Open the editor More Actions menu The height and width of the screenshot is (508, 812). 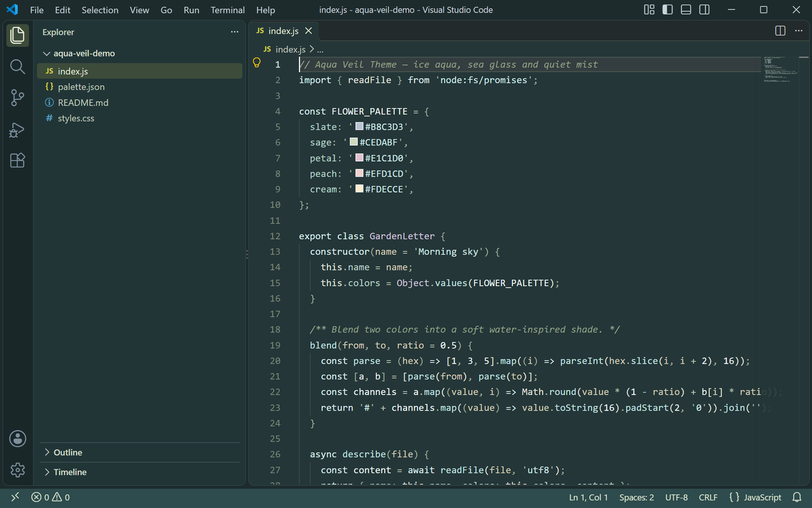(x=798, y=31)
